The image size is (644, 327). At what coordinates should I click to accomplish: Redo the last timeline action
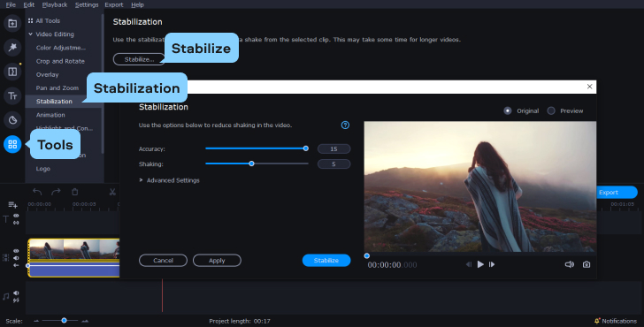click(56, 192)
